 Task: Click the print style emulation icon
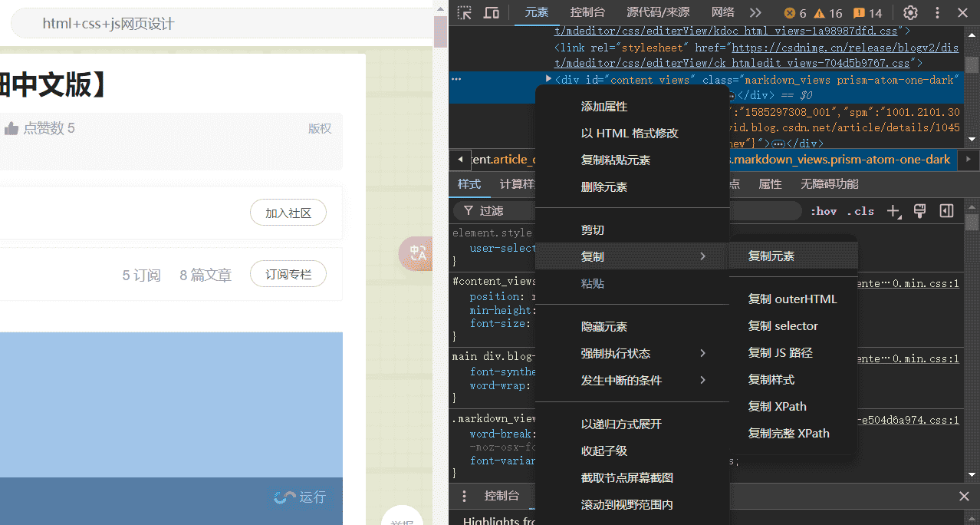[919, 211]
